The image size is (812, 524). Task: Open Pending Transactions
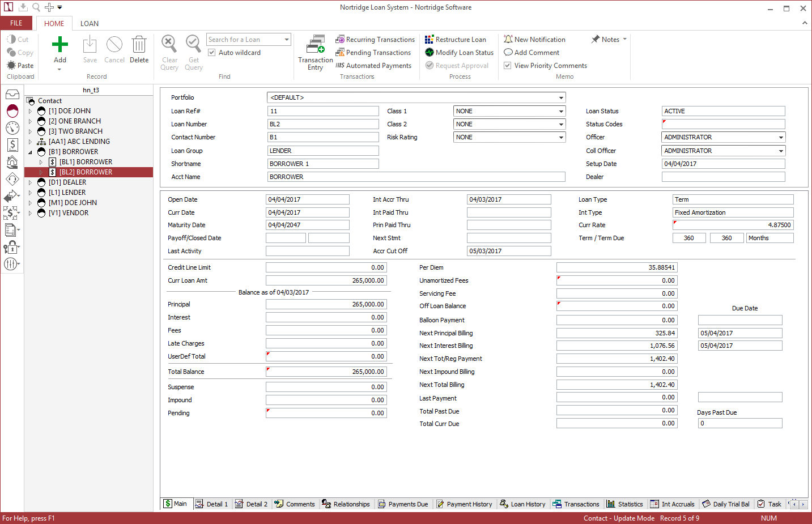coord(373,53)
